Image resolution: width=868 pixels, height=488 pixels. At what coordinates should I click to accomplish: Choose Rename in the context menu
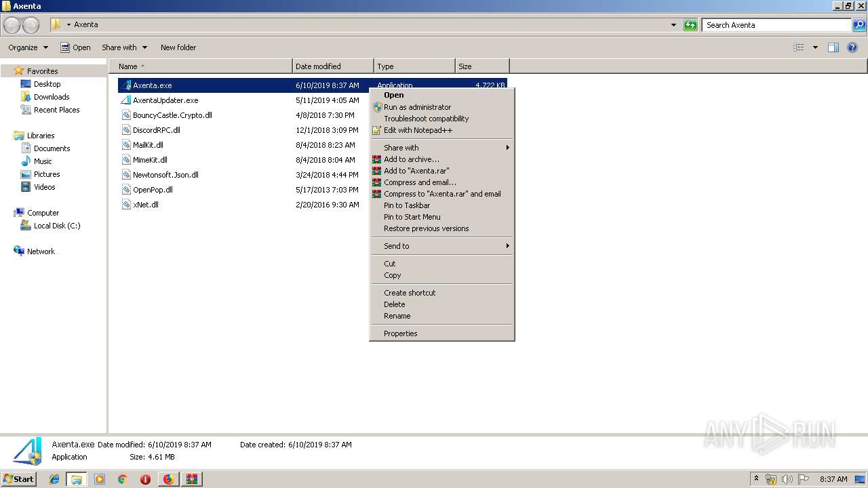[442, 316]
